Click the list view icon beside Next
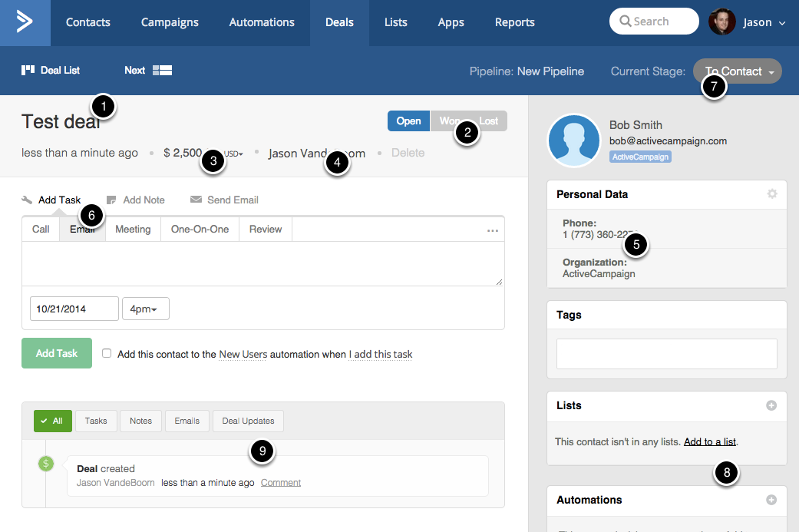The image size is (799, 532). coord(162,71)
